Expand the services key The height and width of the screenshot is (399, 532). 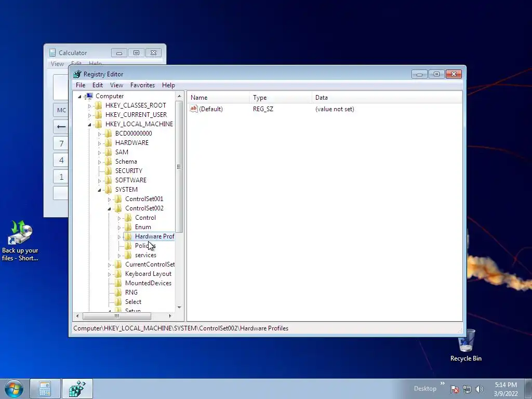[x=119, y=256]
